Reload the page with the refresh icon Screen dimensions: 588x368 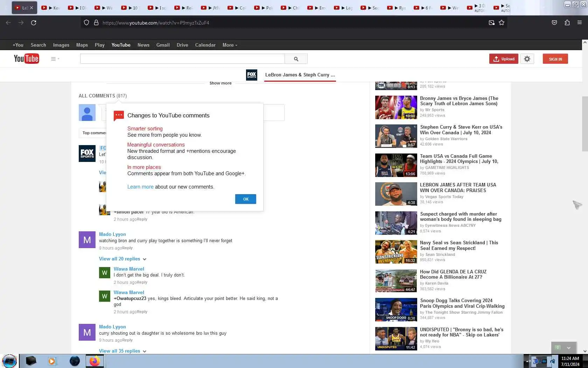(x=34, y=23)
